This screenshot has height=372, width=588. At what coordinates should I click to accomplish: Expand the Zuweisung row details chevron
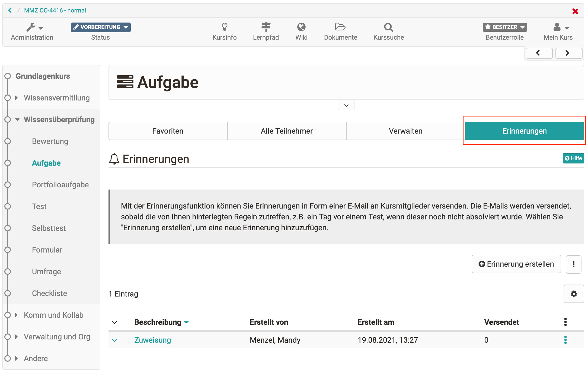[115, 340]
